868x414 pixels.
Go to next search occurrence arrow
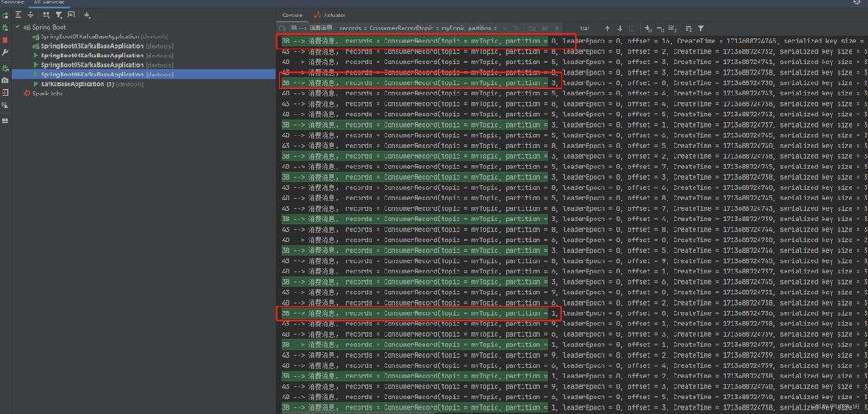[620, 29]
